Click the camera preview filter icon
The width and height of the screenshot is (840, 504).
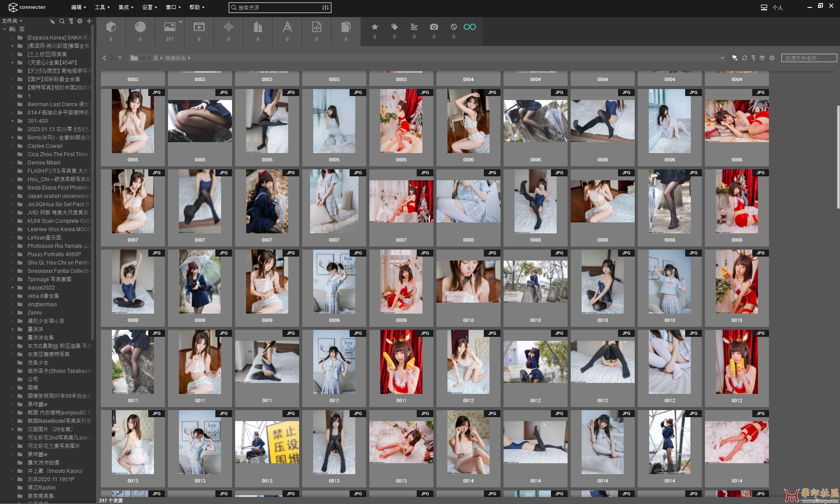click(x=434, y=27)
